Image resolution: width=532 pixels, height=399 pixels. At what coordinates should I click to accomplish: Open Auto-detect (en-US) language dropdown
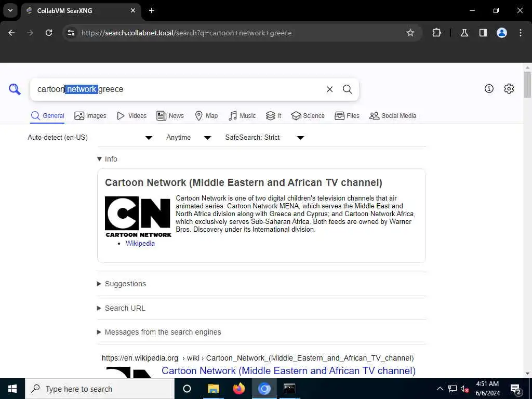90,137
